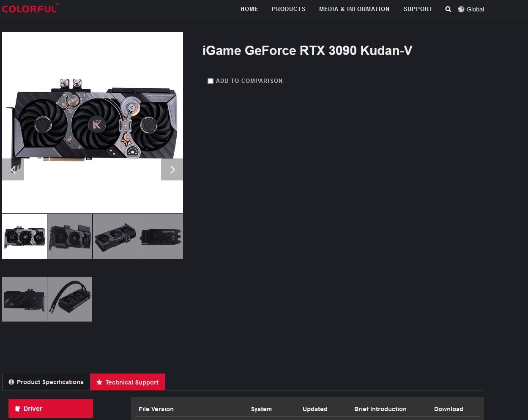
Task: Click the System column header
Action: (x=261, y=409)
